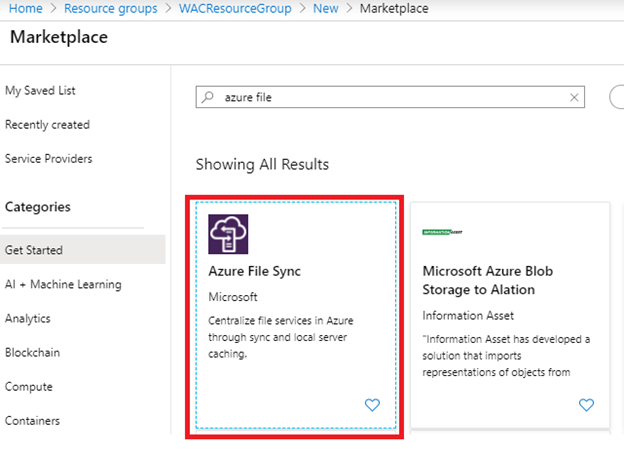Open Resource groups breadcrumb

[x=111, y=8]
